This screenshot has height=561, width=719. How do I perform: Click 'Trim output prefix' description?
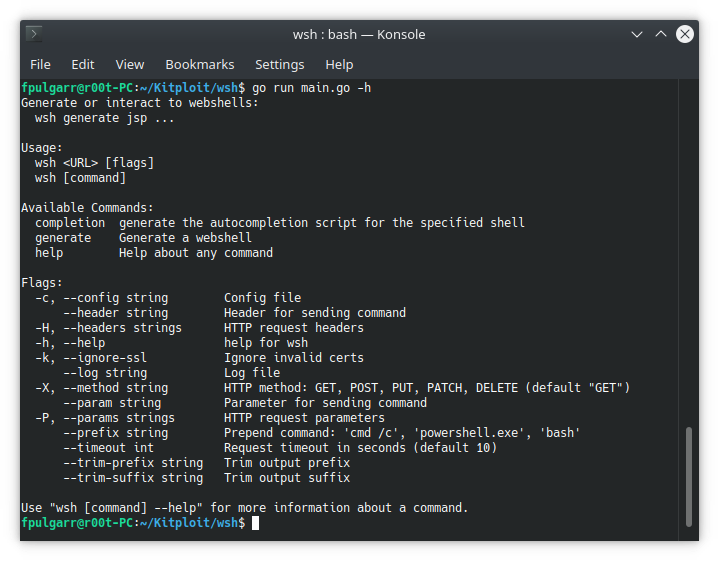287,463
